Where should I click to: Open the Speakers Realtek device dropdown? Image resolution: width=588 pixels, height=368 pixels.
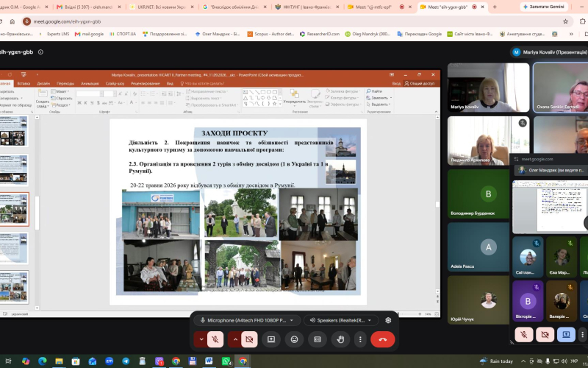[x=341, y=320]
